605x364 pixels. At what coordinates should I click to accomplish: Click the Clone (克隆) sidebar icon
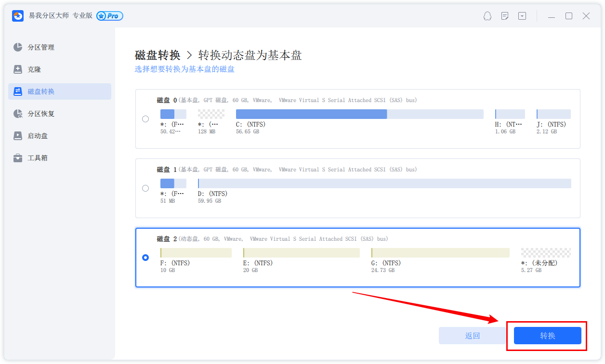[18, 69]
